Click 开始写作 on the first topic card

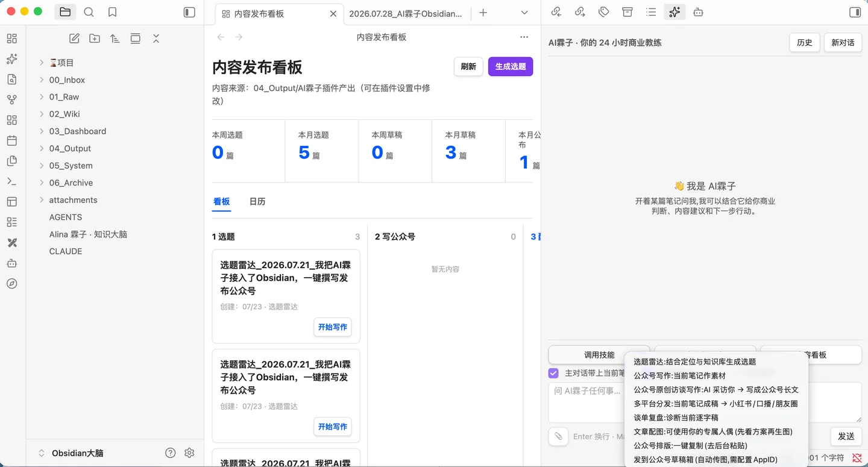point(333,327)
